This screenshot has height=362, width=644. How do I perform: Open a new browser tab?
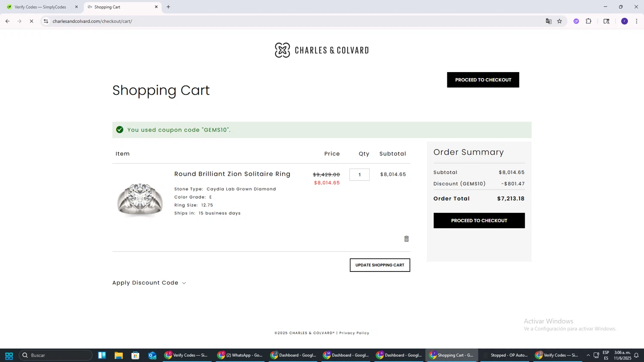coord(168,7)
